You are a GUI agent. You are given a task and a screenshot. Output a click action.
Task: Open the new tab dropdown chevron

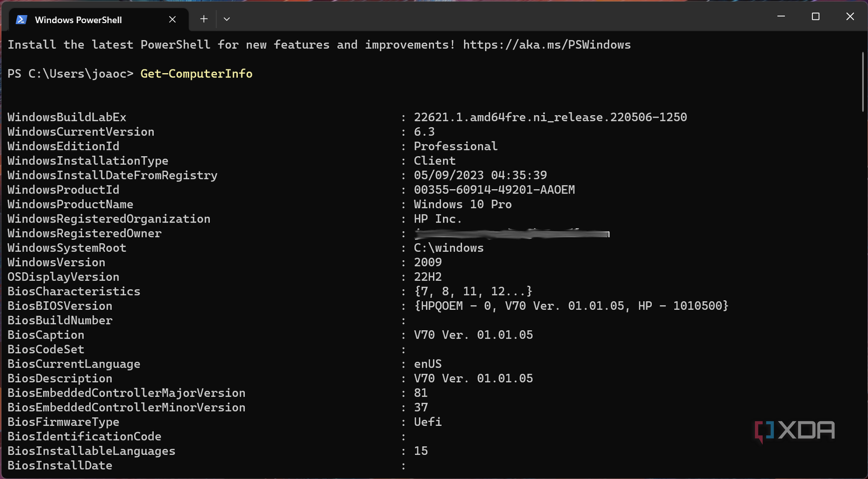point(226,19)
